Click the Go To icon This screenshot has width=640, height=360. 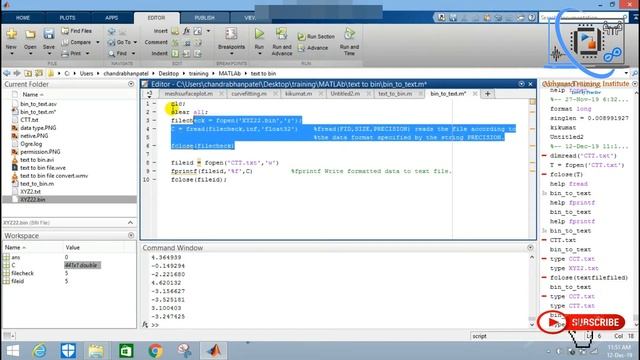tap(111, 42)
